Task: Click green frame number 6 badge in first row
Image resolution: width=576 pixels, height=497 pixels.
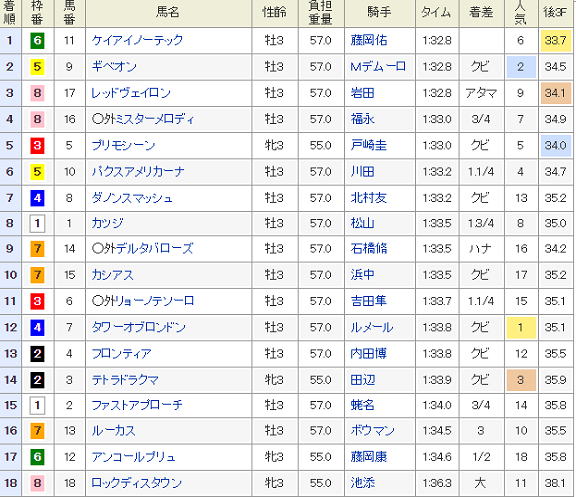Action: pos(37,40)
